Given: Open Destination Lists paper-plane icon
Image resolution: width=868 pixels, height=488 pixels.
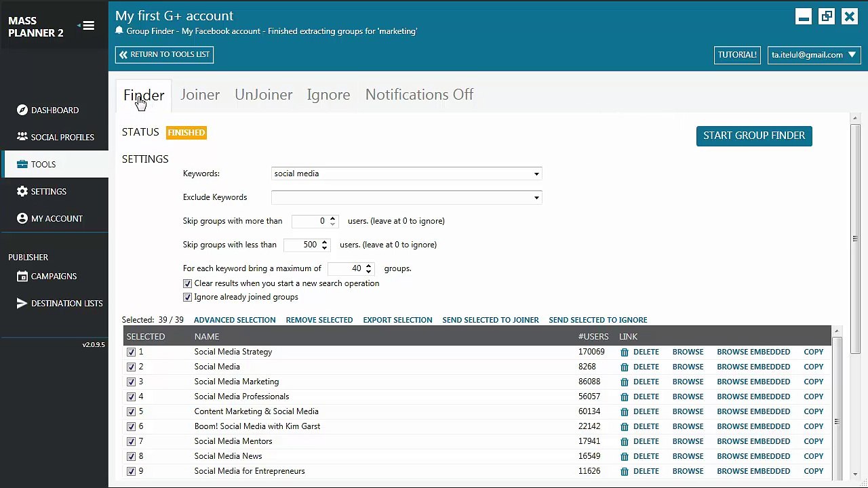Looking at the screenshot, I should coord(22,303).
